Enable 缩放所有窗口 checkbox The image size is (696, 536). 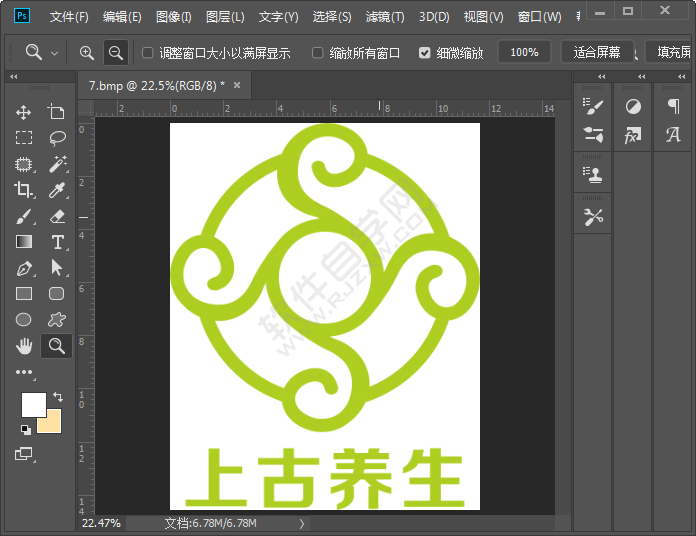tap(318, 53)
